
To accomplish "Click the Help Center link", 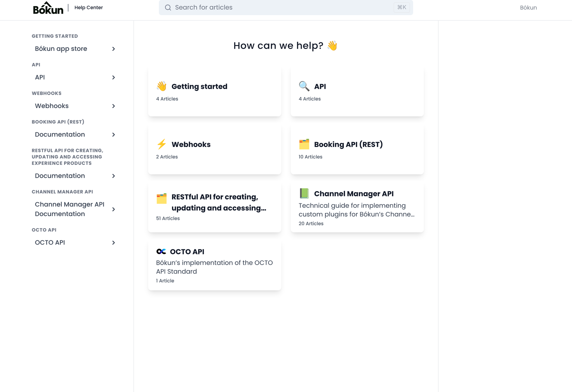I will [x=89, y=8].
